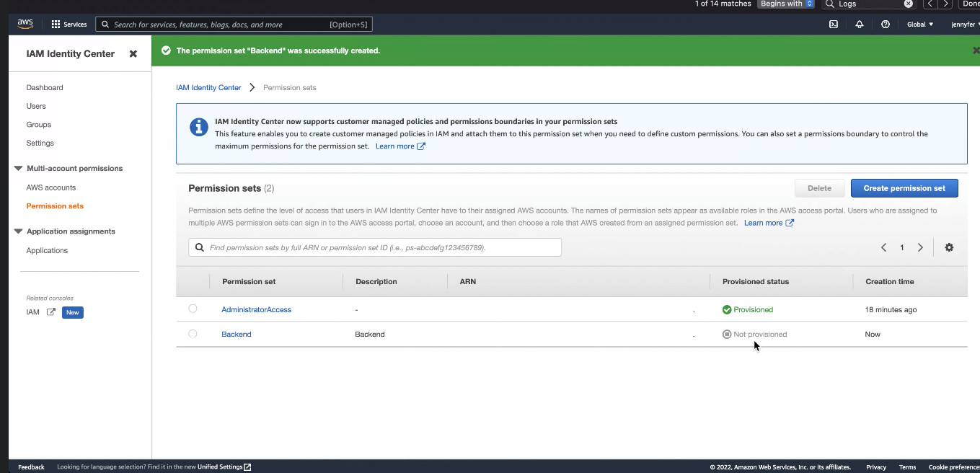This screenshot has width=980, height=473.
Task: Open Groups in sidebar
Action: (x=39, y=125)
